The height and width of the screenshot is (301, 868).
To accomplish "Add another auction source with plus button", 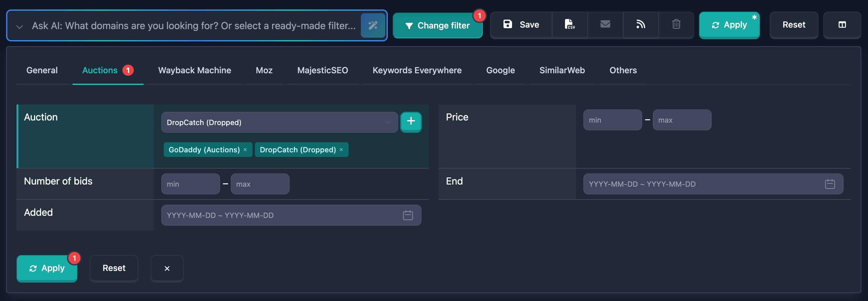I will (x=411, y=122).
